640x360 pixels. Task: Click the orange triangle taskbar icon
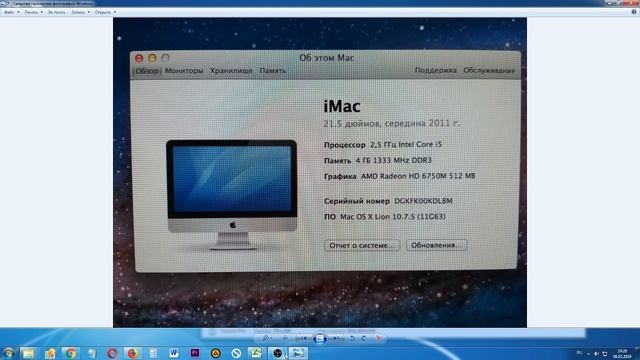[216, 353]
